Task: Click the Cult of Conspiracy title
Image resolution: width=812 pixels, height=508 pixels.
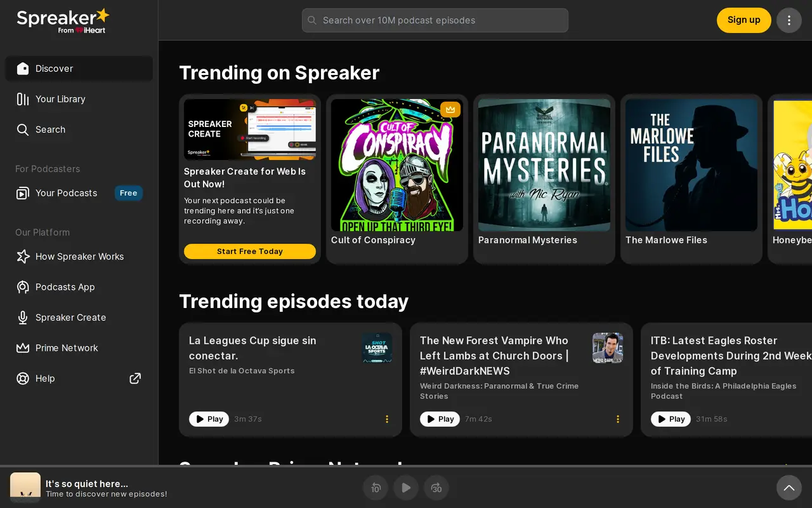Action: click(x=373, y=240)
